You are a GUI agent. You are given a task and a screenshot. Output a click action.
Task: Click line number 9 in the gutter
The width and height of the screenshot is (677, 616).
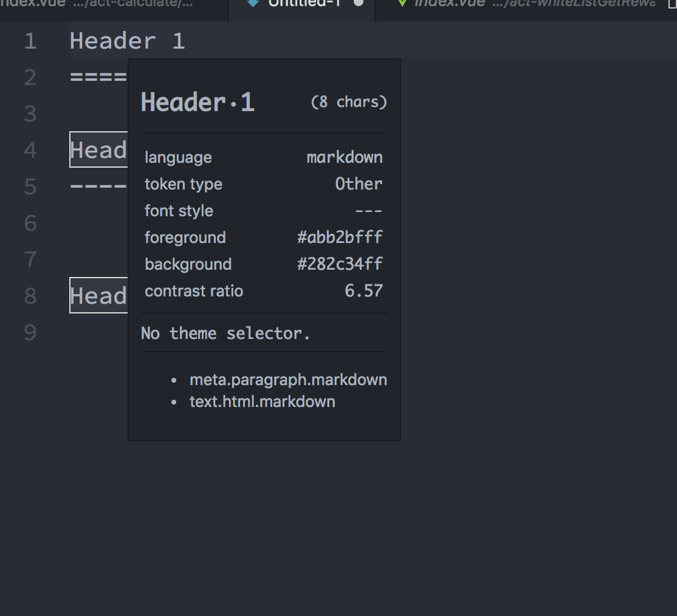[x=30, y=332]
